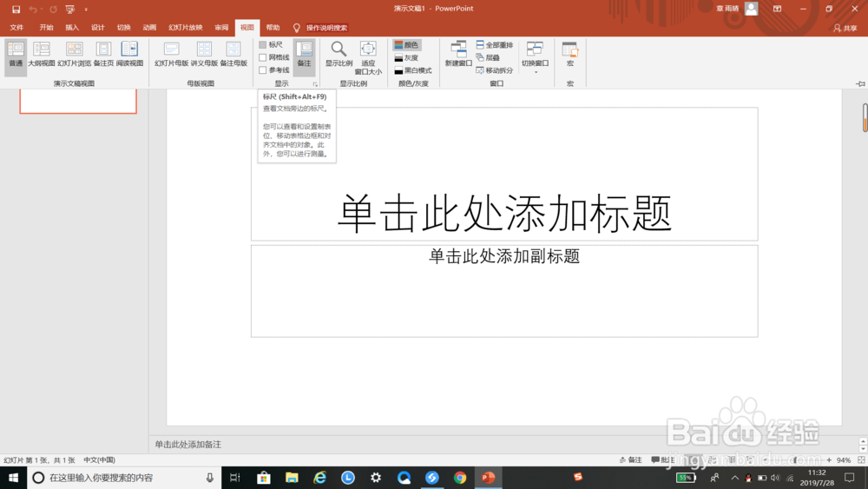Viewport: 868px width, 489px height.
Task: Switch to the 动画 Animations tab
Action: coord(149,27)
